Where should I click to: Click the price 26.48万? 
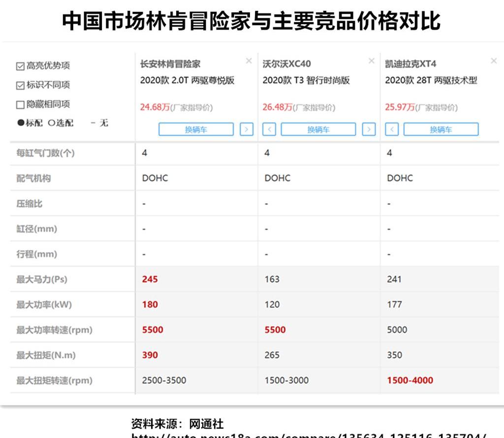(x=278, y=107)
